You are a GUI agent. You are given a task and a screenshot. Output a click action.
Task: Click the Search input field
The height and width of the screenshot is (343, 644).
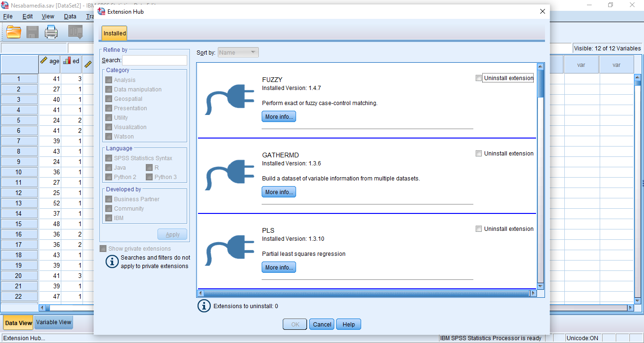pos(155,60)
